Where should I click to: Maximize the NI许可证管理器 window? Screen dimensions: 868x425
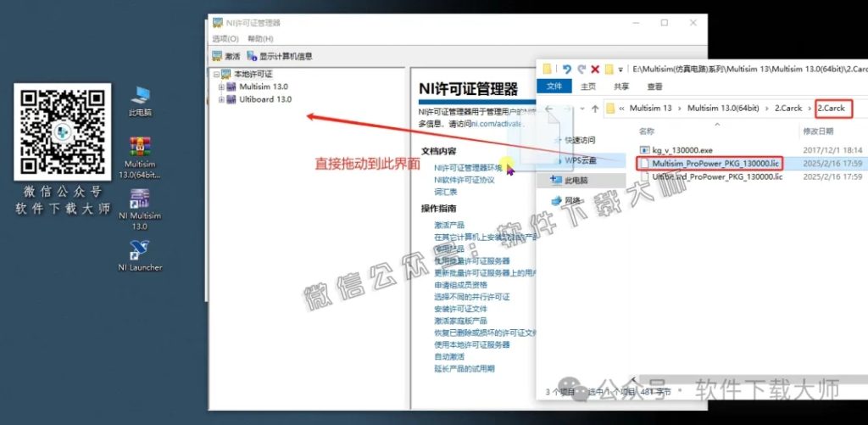[665, 23]
